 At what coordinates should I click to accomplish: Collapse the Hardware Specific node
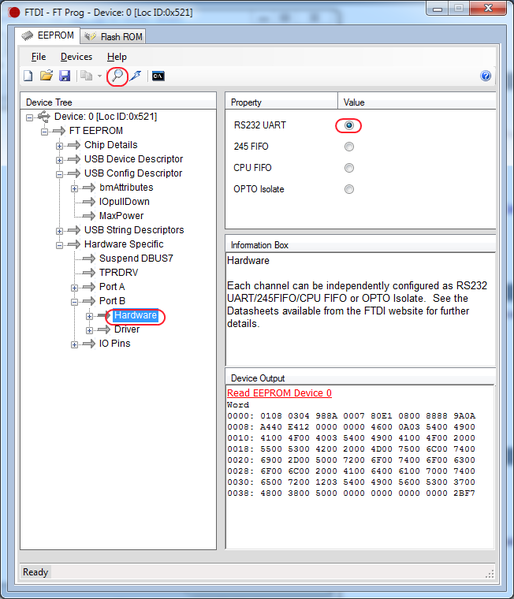[x=59, y=245]
